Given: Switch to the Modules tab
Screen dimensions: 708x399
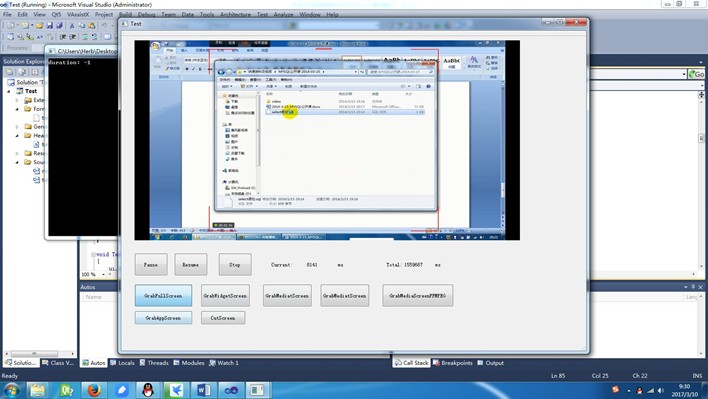Looking at the screenshot, I should [x=189, y=363].
